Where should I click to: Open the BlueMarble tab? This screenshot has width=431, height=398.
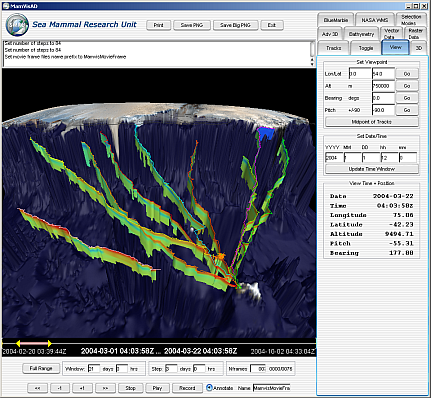click(336, 20)
